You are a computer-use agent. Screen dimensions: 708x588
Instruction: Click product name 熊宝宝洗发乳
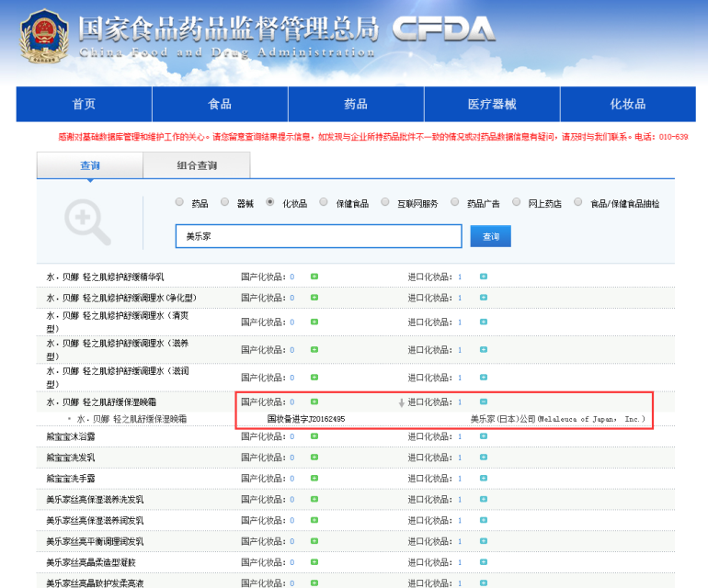(x=71, y=458)
